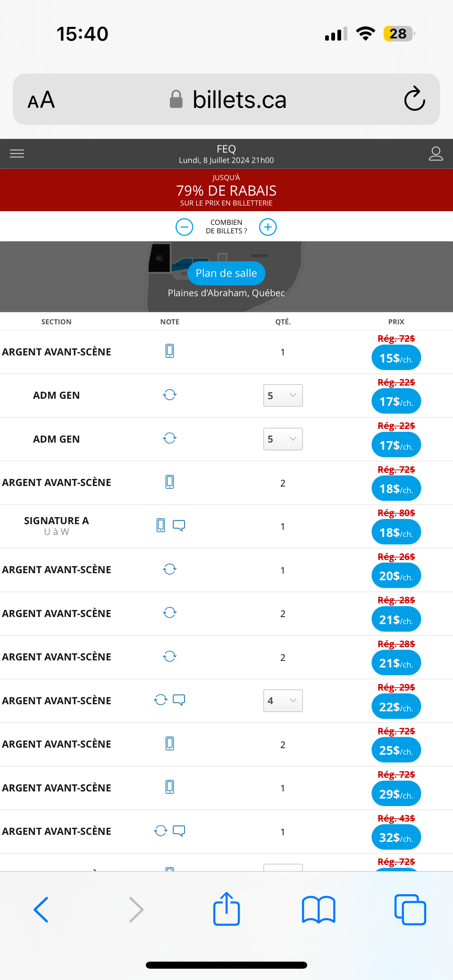This screenshot has width=453, height=980.
Task: Open quantity dropdown showing 4 on 22$ row
Action: [283, 700]
